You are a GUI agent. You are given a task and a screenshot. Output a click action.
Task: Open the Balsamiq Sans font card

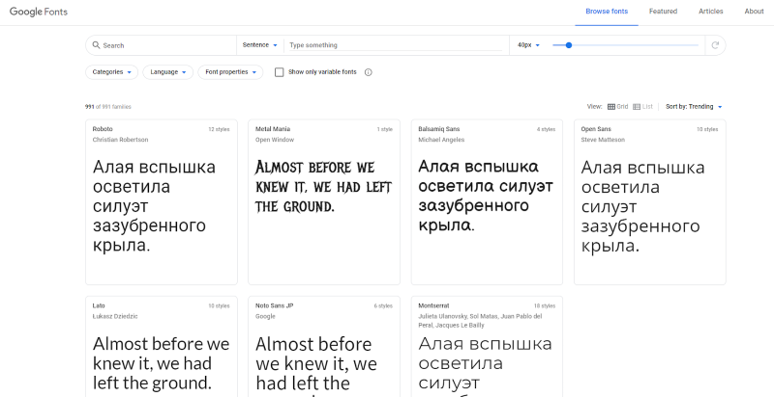pyautogui.click(x=487, y=202)
